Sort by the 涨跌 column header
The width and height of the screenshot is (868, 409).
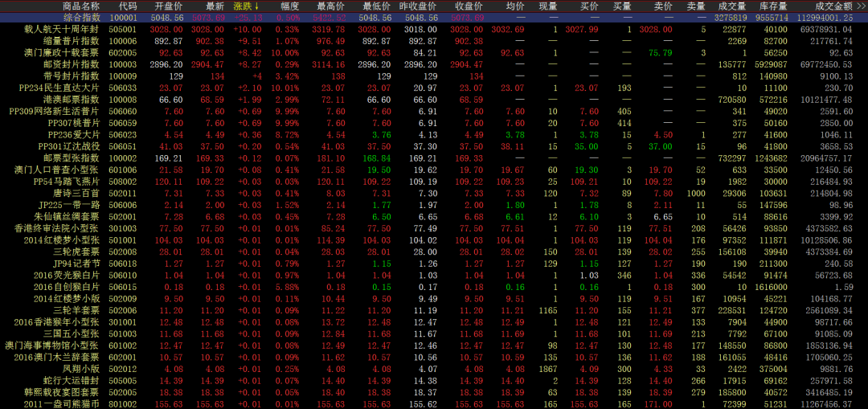246,6
